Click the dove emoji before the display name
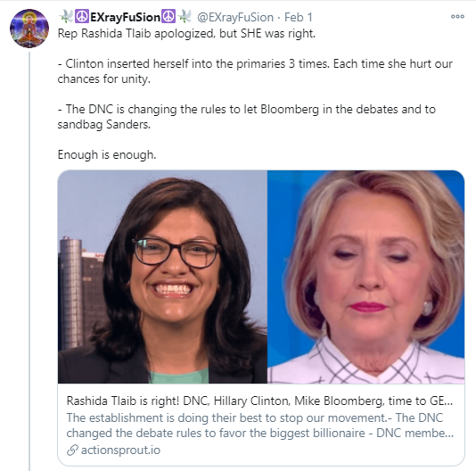 (66, 17)
